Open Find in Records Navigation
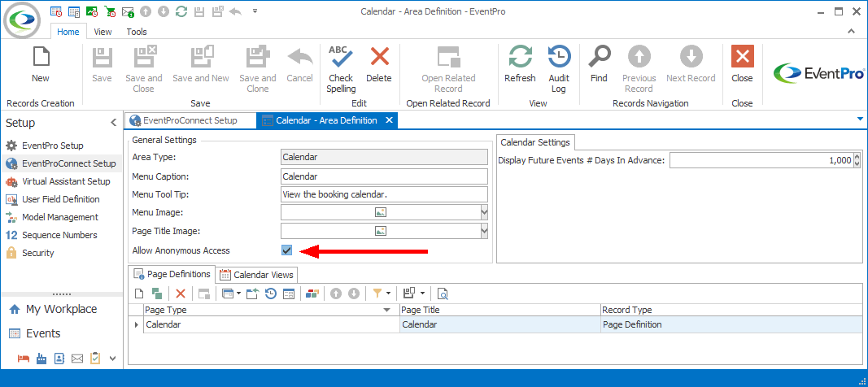The width and height of the screenshot is (868, 387). pos(599,65)
